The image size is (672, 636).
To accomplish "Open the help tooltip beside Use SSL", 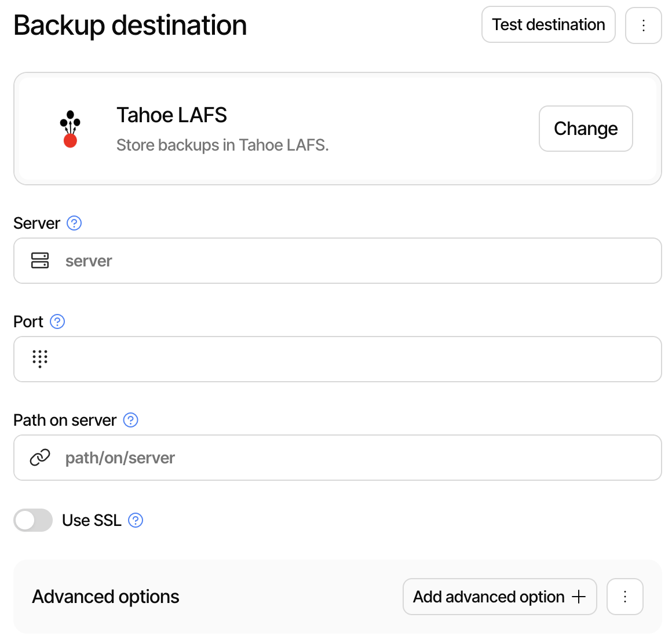I will pyautogui.click(x=136, y=520).
